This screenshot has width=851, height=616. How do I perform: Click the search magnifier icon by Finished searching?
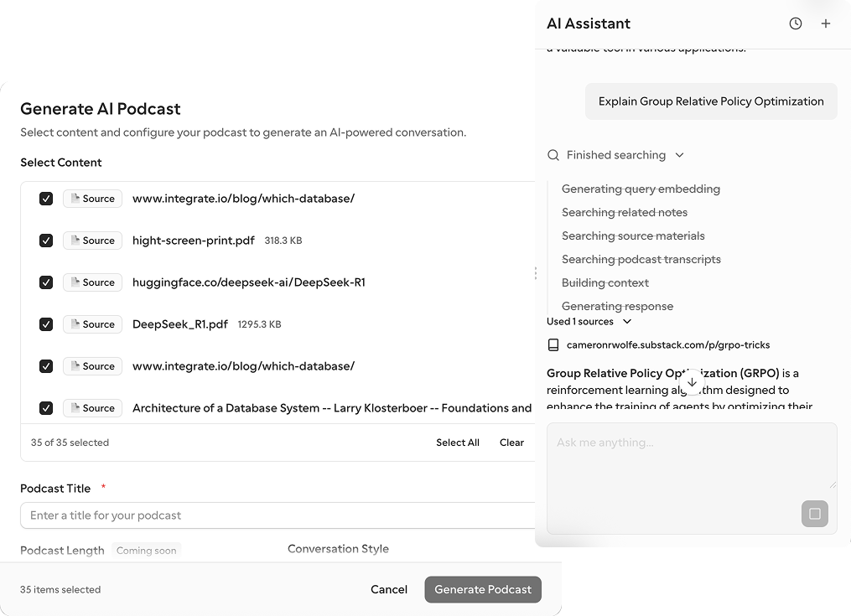point(553,155)
